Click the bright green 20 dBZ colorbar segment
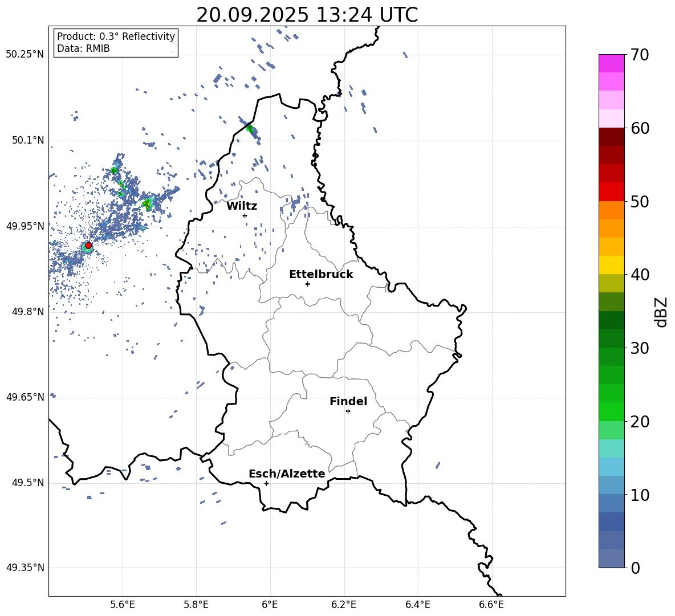Image resolution: width=675 pixels, height=616 pixels. click(x=611, y=411)
